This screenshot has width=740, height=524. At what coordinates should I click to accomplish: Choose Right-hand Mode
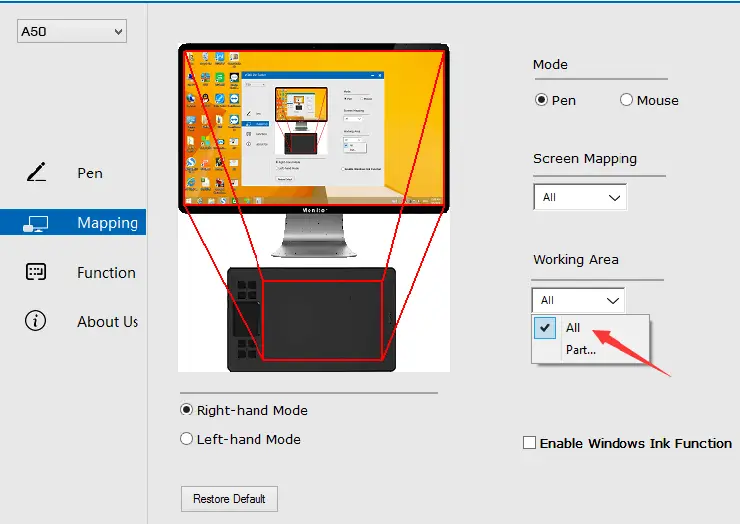pyautogui.click(x=186, y=410)
